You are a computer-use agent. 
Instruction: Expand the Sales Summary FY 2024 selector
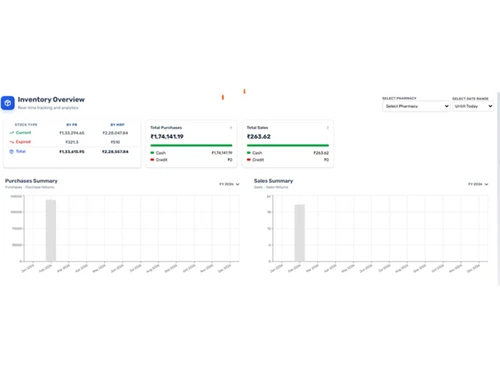pyautogui.click(x=478, y=184)
